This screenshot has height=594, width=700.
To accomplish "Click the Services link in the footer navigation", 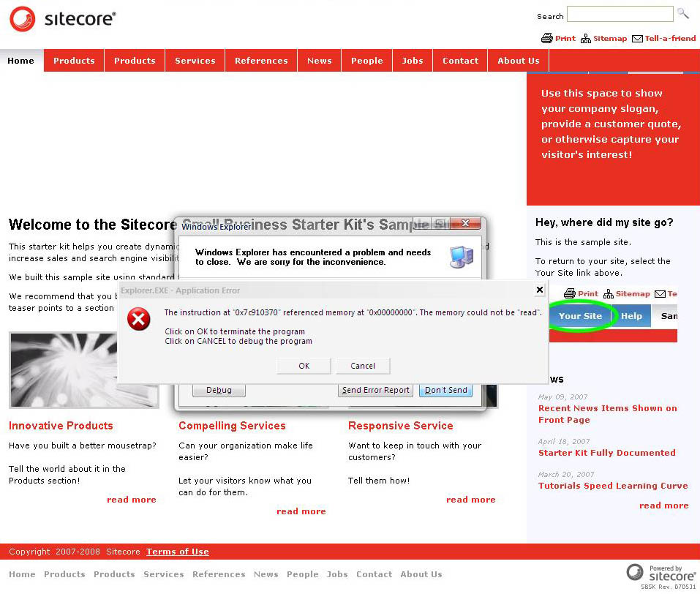I will 163,574.
